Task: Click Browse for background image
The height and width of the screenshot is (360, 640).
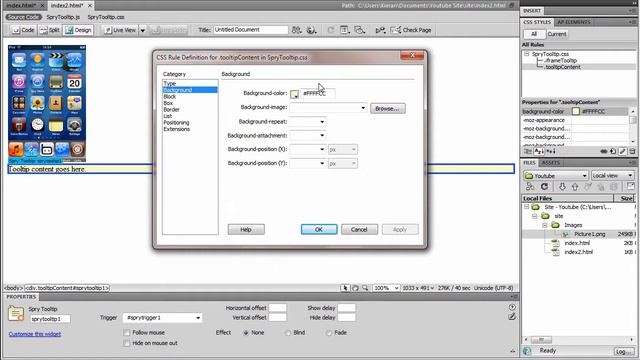Action: [388, 109]
